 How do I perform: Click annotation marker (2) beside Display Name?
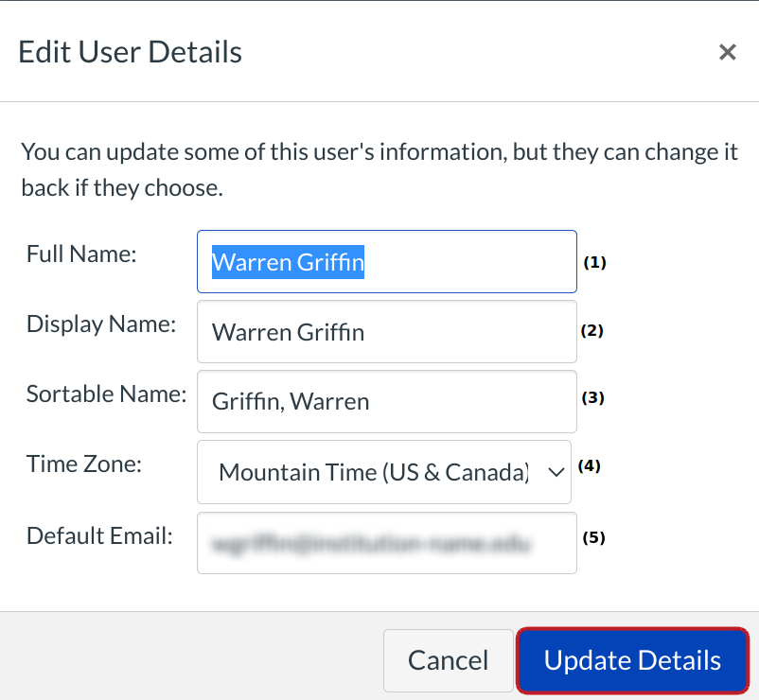(591, 331)
